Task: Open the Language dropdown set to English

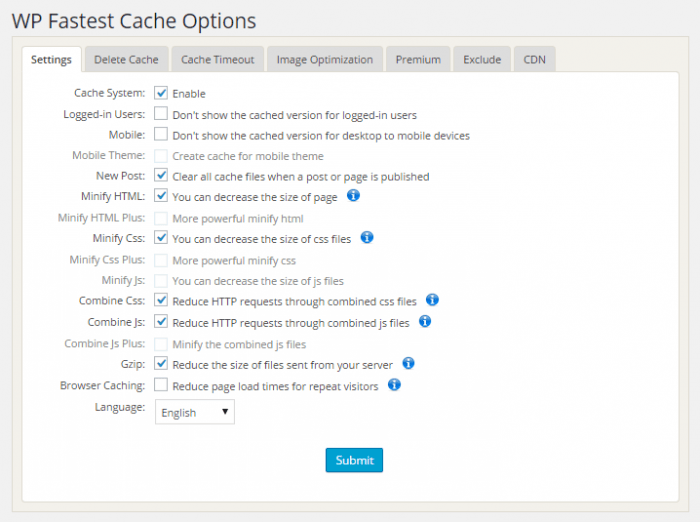Action: click(195, 412)
